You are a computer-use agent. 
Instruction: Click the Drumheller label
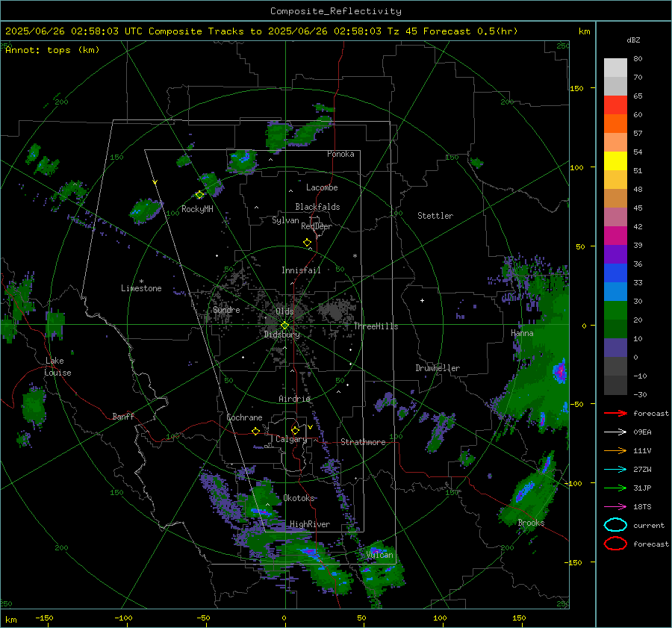[438, 368]
